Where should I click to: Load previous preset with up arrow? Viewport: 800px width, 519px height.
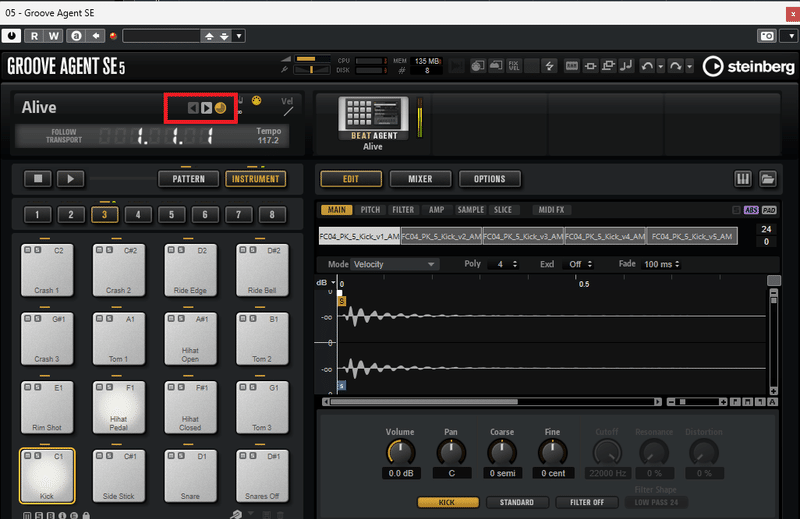(x=209, y=36)
